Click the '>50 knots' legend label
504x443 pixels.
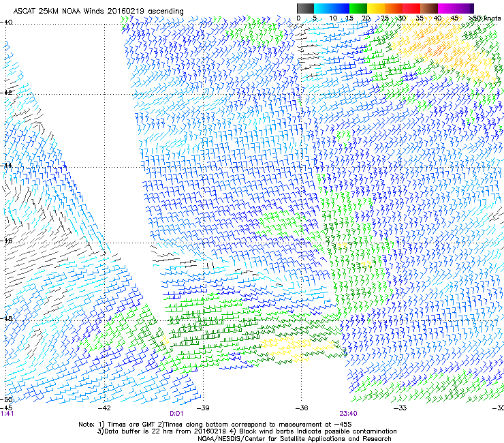pos(485,18)
